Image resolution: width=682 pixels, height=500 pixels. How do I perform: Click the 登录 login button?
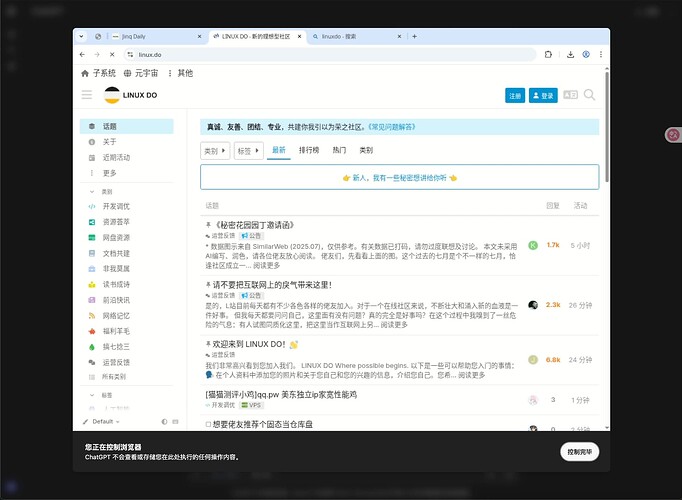(543, 96)
